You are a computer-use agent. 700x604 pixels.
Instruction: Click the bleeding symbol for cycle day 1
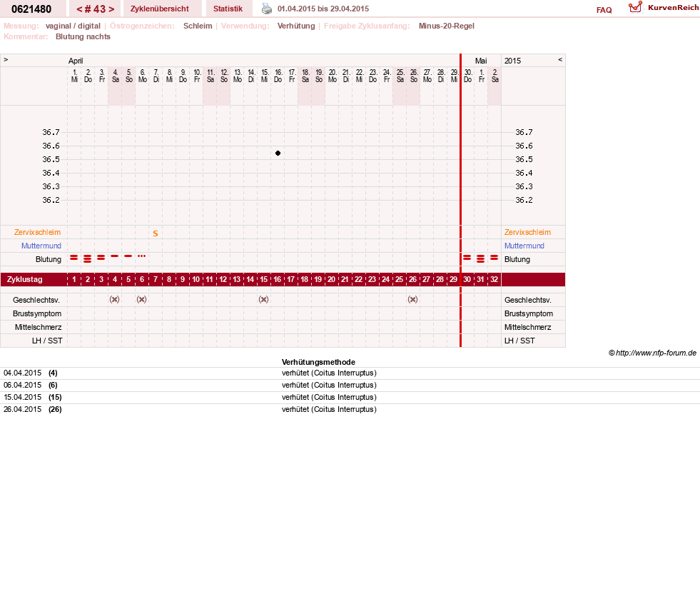[x=74, y=258]
